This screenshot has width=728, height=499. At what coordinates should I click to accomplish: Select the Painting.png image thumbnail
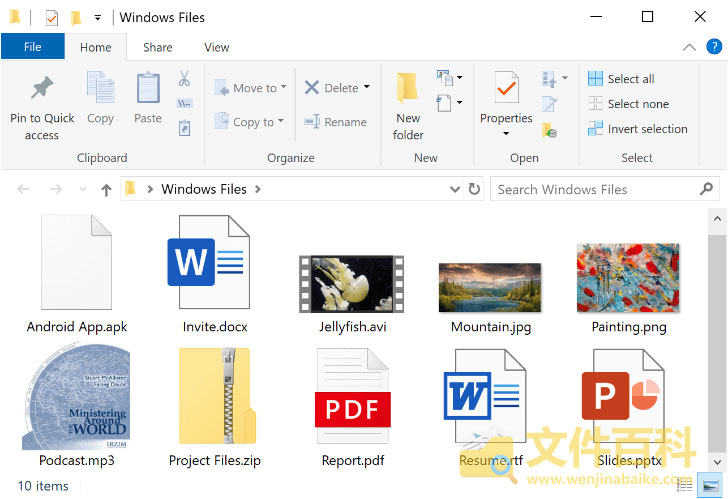[628, 278]
